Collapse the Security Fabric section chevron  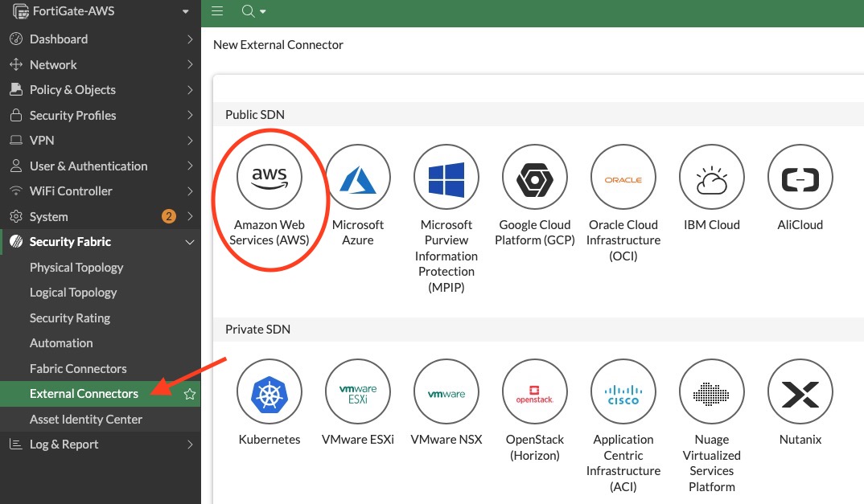190,242
